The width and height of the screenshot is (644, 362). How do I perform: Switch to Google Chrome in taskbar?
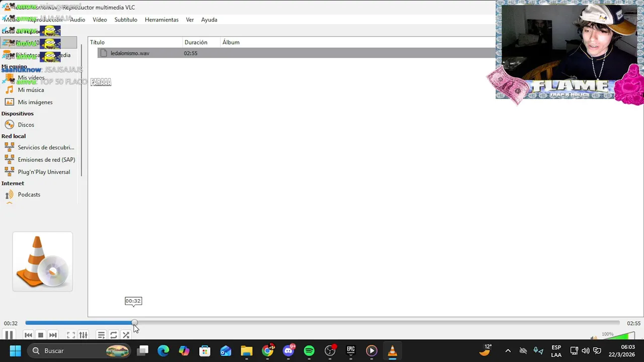pyautogui.click(x=268, y=351)
